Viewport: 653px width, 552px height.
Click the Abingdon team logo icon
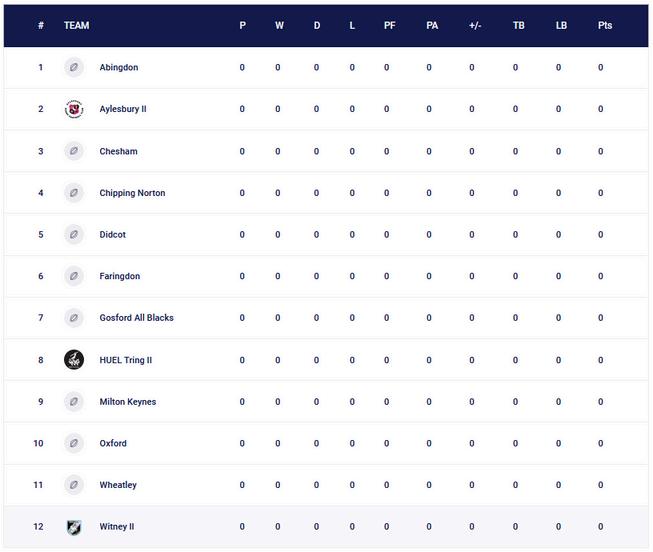pyautogui.click(x=74, y=68)
